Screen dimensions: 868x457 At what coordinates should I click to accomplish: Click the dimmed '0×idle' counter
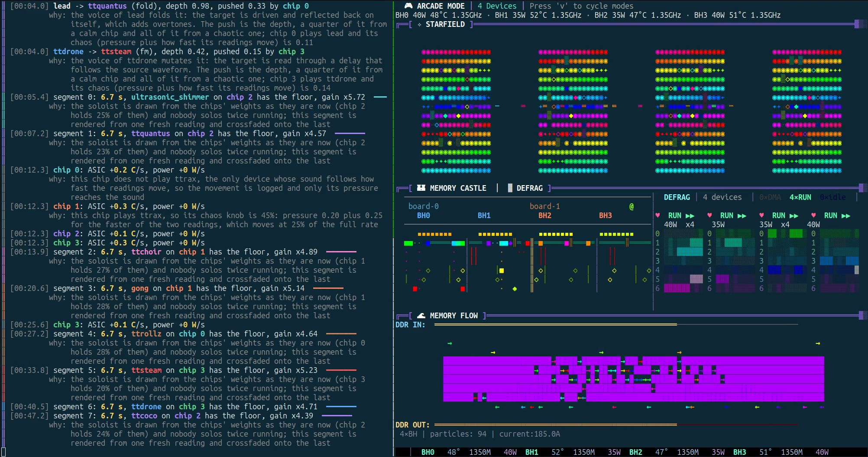tap(832, 197)
